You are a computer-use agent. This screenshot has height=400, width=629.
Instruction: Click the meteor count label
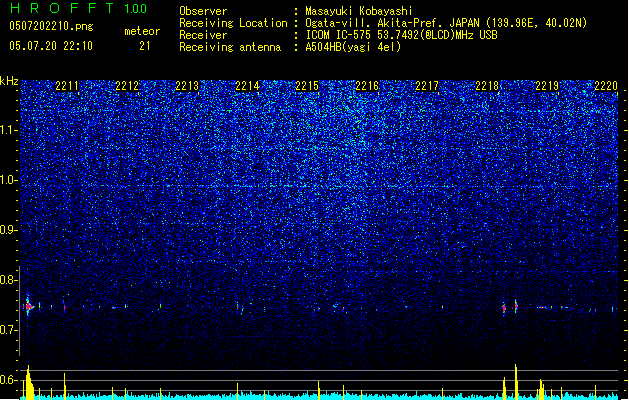tap(142, 31)
